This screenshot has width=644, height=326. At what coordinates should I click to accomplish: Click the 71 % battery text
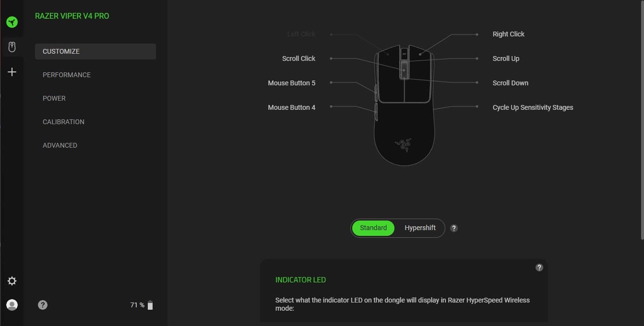pos(137,305)
